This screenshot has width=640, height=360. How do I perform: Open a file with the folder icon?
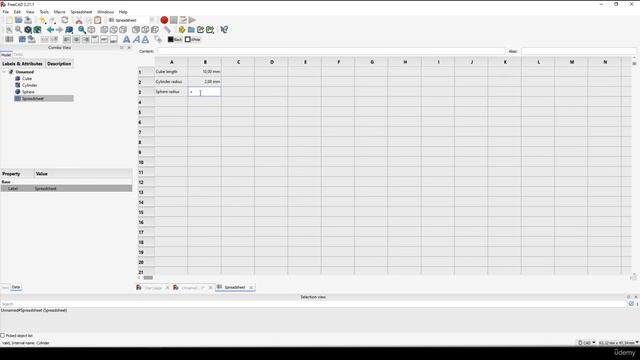coord(19,20)
